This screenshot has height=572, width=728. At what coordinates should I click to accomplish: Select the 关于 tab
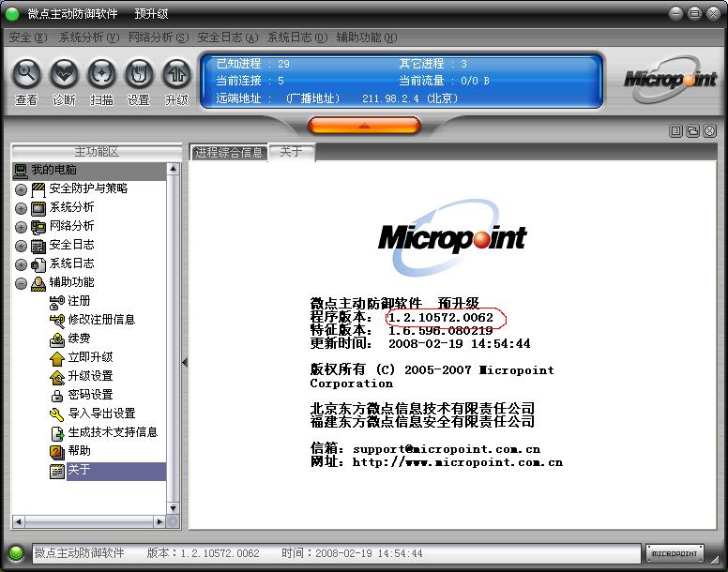click(292, 152)
